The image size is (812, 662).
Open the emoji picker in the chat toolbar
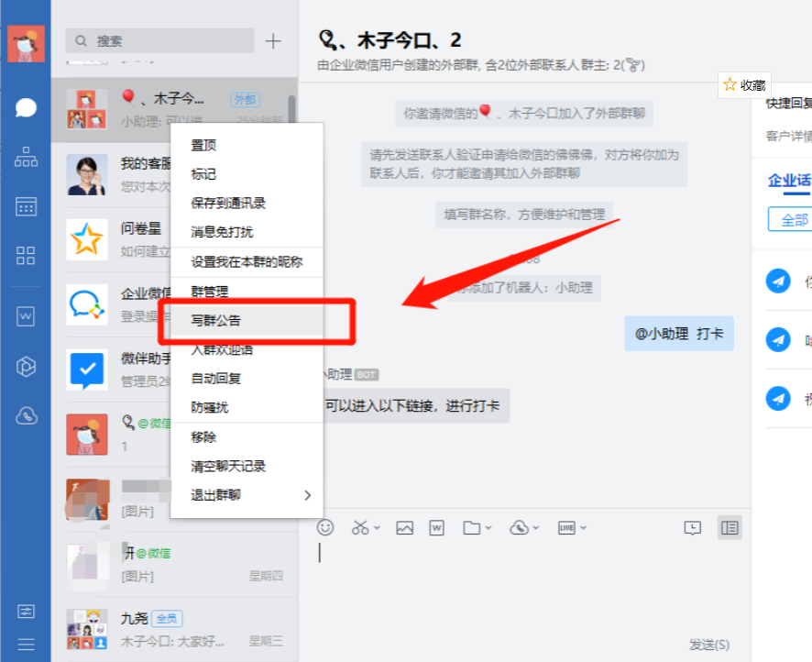pos(325,527)
